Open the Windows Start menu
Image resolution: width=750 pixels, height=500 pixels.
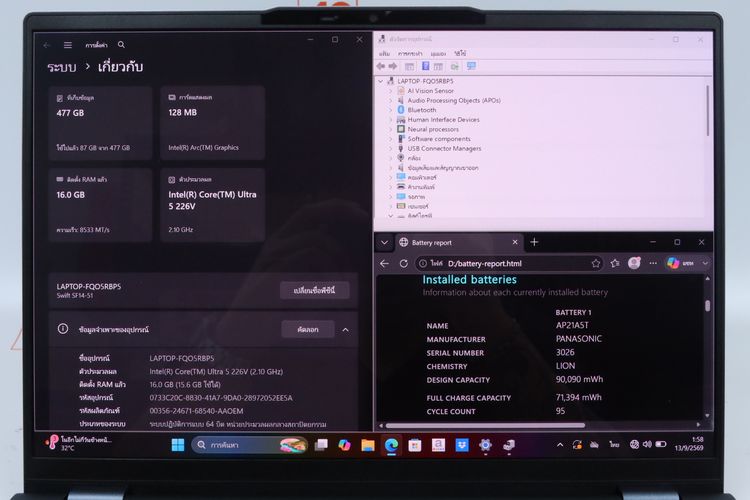pyautogui.click(x=178, y=445)
